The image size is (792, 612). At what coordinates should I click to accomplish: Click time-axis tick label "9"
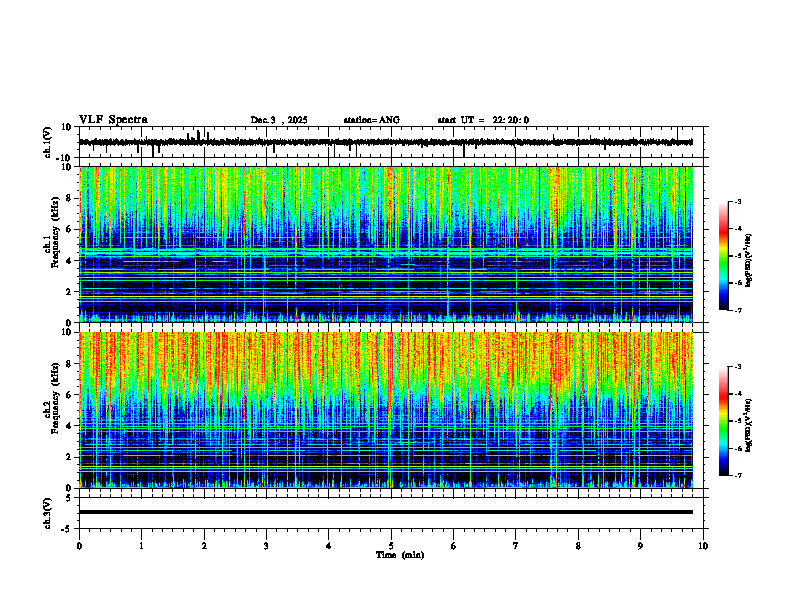coord(640,546)
